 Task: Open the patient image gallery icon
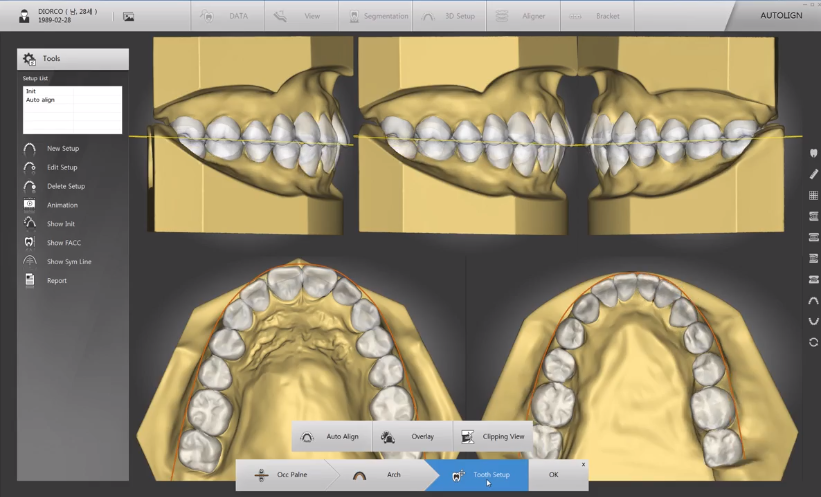(x=128, y=17)
